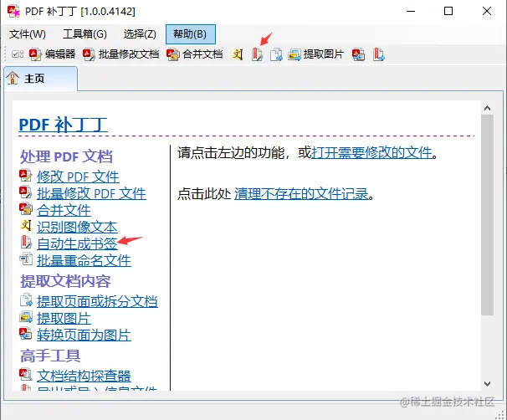Click the 高手工具 section heading
Image resolution: width=507 pixels, height=420 pixels.
click(50, 356)
